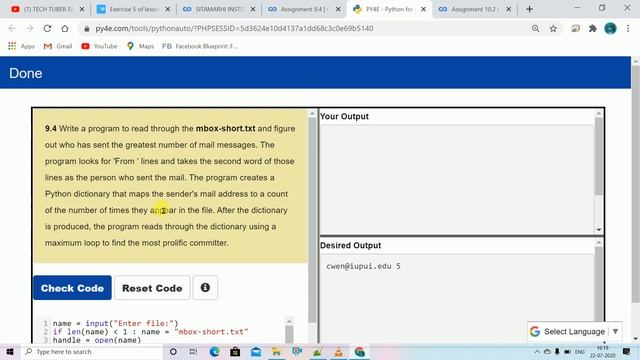
Task: Click code line 1 in the editor
Action: [x=116, y=323]
